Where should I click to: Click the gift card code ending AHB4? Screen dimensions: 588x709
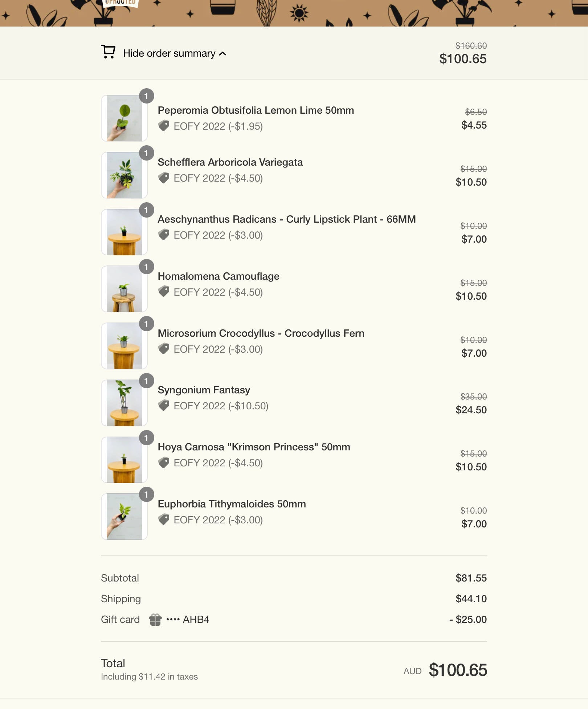point(188,620)
